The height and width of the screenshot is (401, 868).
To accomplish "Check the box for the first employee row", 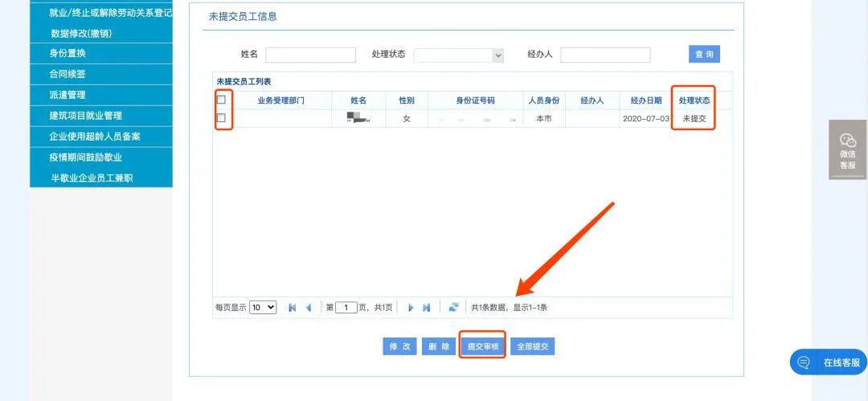I will coord(221,118).
